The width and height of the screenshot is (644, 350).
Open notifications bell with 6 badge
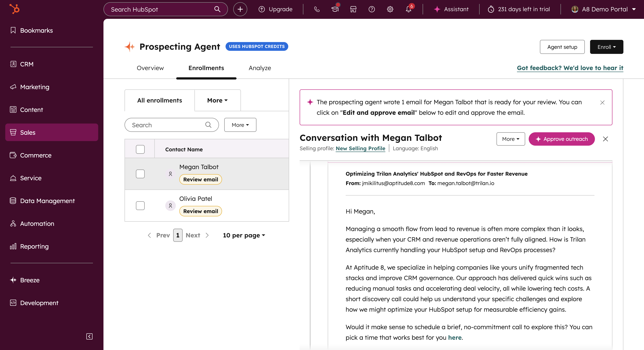[408, 9]
